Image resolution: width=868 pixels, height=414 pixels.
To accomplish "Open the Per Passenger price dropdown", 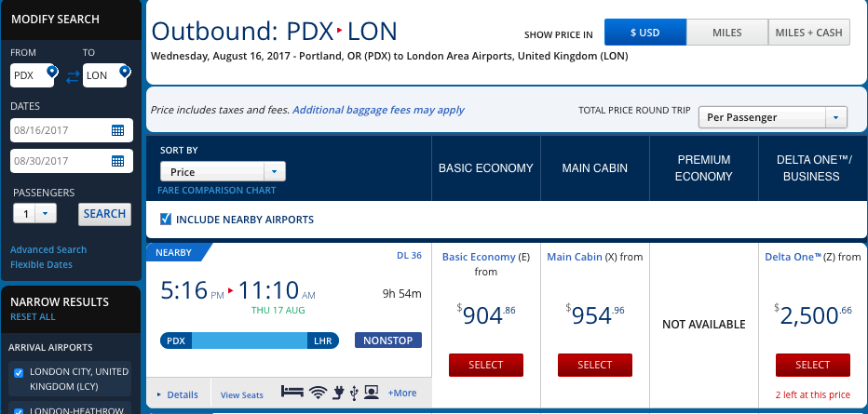I will tap(772, 117).
